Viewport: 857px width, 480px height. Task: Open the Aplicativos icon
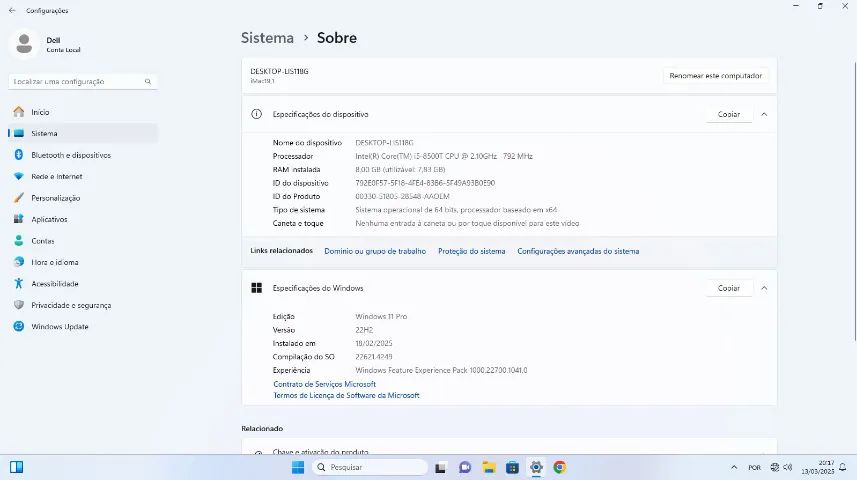(19, 219)
